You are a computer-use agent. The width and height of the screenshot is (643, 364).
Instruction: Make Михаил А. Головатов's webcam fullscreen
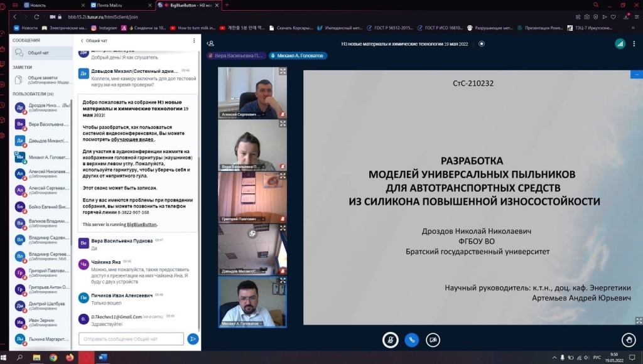pyautogui.click(x=283, y=281)
